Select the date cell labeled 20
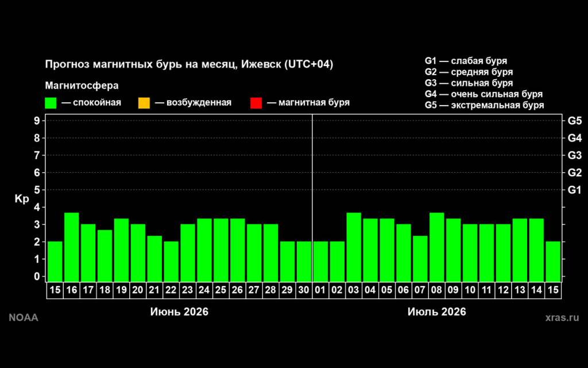The width and height of the screenshot is (588, 368). (x=138, y=290)
